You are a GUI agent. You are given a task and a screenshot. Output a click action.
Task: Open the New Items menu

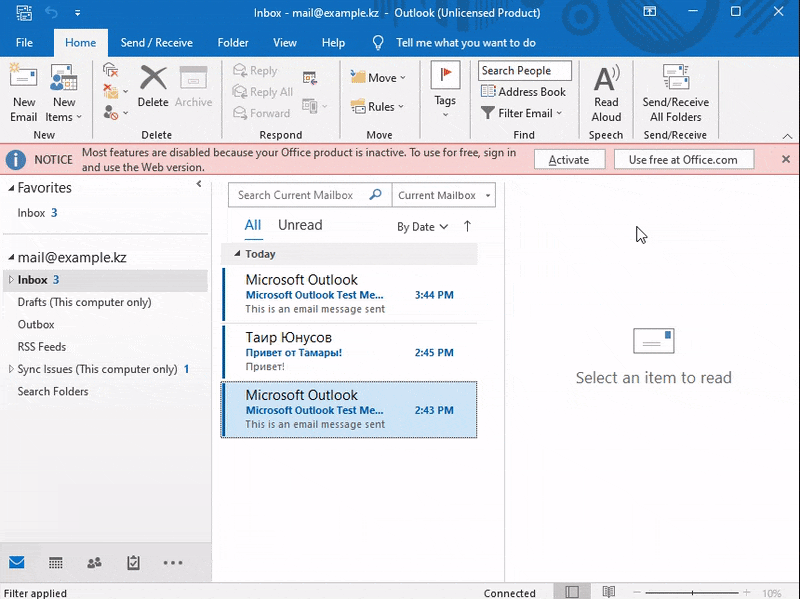[64, 93]
